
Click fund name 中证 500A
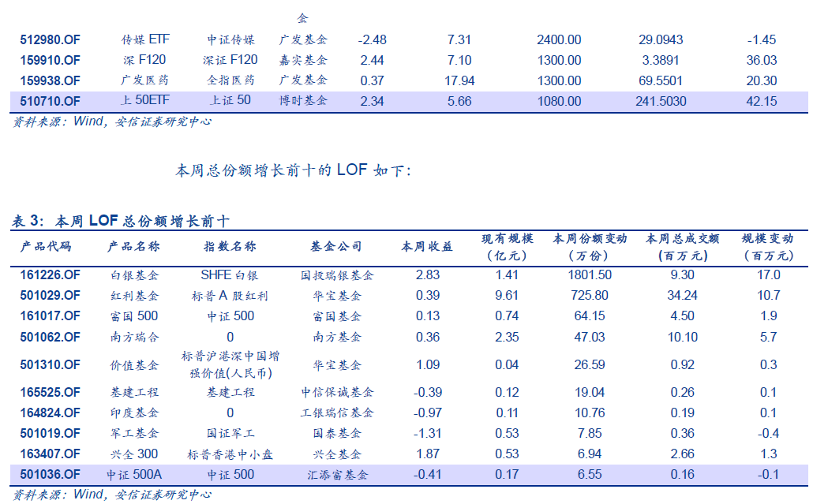point(133,475)
